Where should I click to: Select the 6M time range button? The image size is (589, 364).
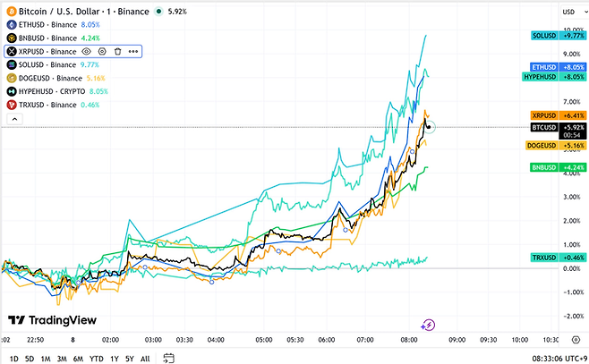[78, 358]
